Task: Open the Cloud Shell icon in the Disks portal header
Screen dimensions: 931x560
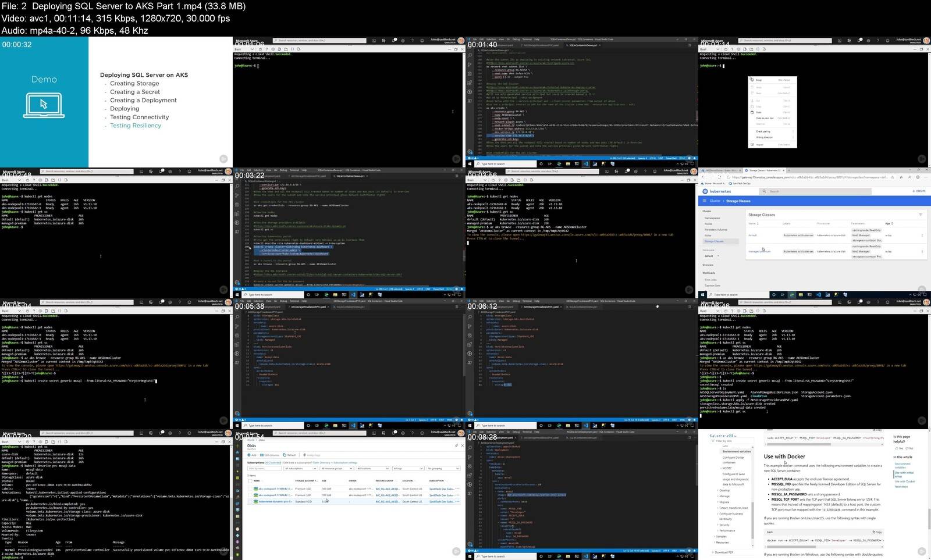Action: [374, 433]
